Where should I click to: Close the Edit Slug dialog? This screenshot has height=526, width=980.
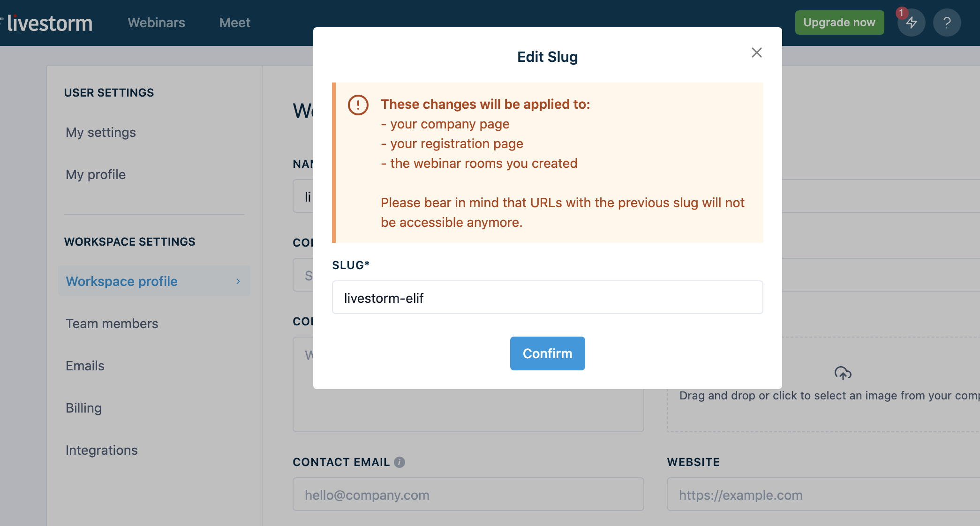756,53
